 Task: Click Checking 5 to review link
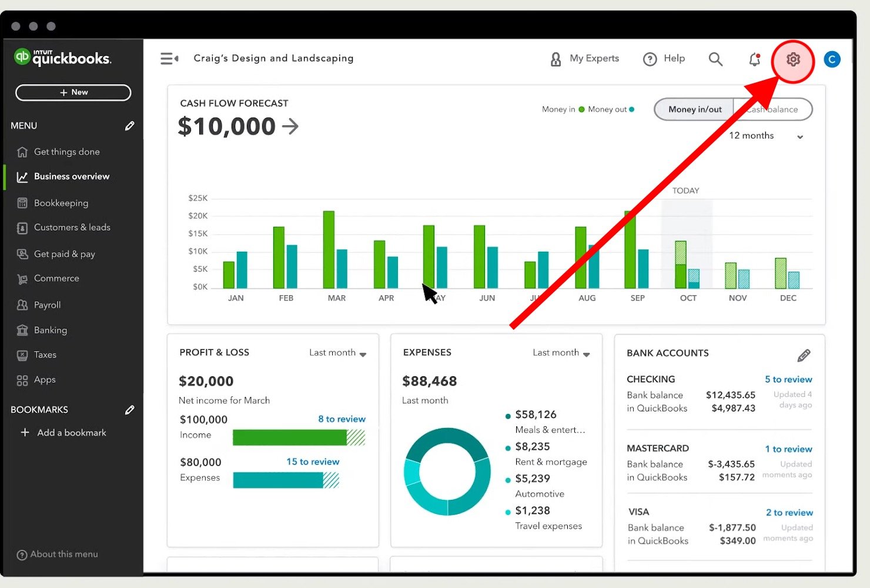click(x=788, y=380)
